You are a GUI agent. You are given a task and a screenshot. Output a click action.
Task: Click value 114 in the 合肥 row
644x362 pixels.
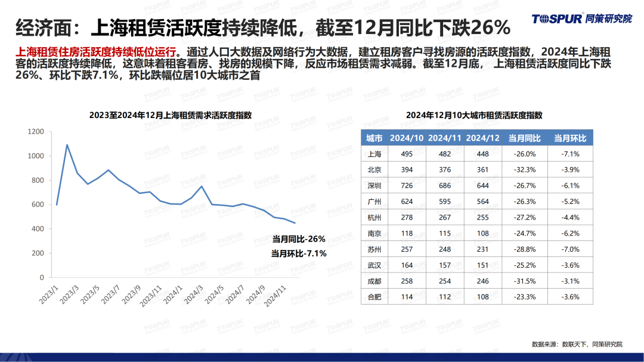point(407,296)
